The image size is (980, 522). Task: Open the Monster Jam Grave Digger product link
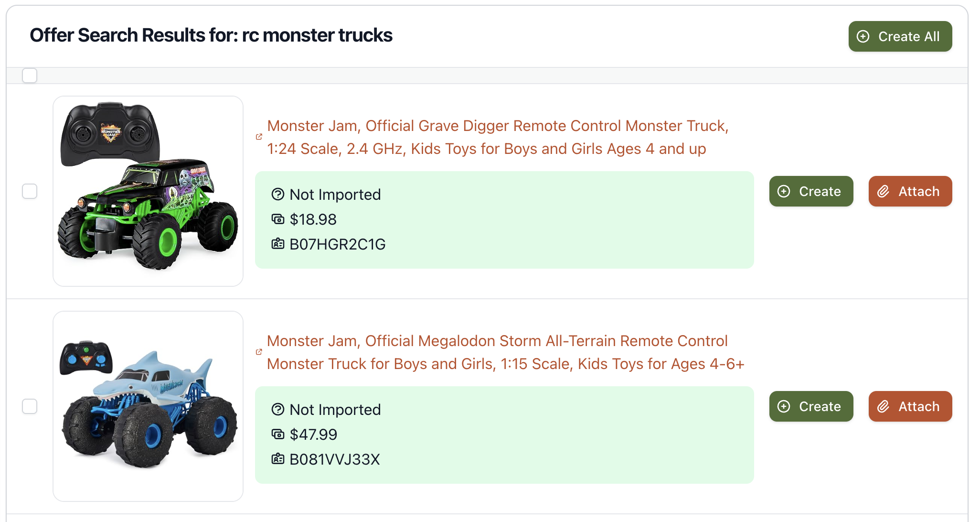coord(498,137)
